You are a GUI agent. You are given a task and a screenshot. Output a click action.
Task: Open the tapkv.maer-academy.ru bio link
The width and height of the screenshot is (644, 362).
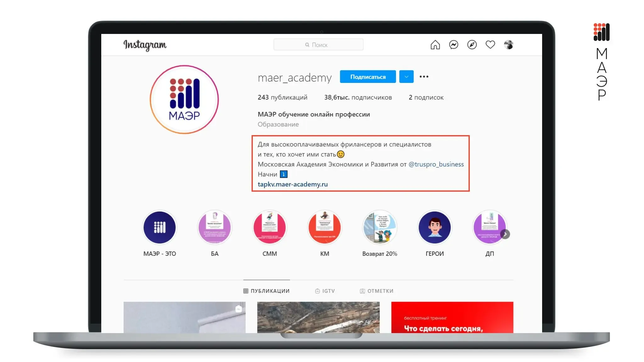[292, 184]
